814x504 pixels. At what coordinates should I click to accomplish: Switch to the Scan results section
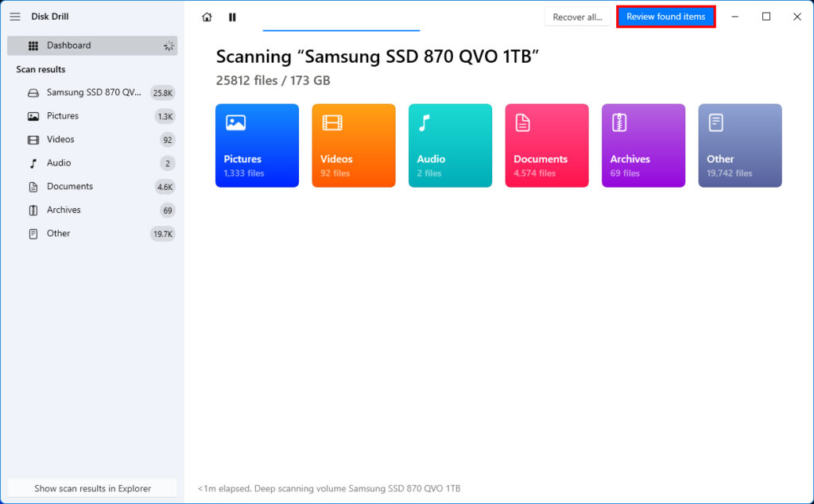40,69
